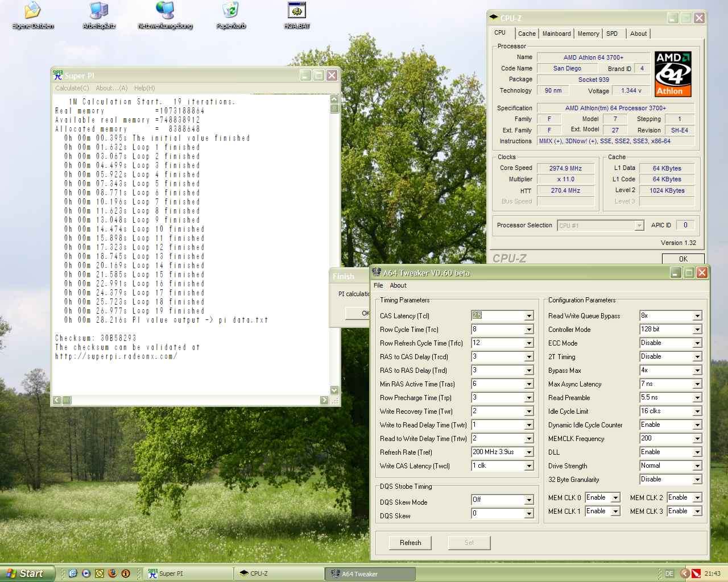The image size is (728, 582).
Task: Open About menu in A64 Tweaker
Action: [x=398, y=285]
